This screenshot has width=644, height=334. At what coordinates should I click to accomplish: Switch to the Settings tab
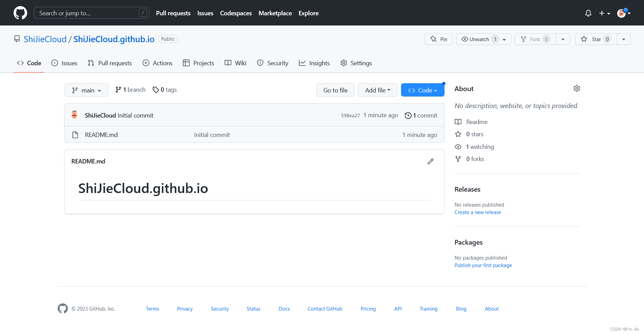point(356,63)
